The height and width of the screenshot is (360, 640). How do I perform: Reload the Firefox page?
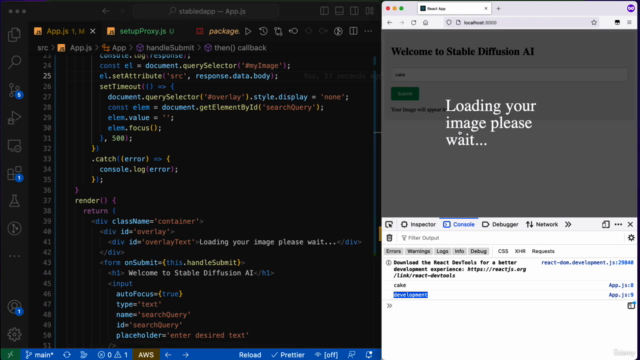pyautogui.click(x=413, y=22)
